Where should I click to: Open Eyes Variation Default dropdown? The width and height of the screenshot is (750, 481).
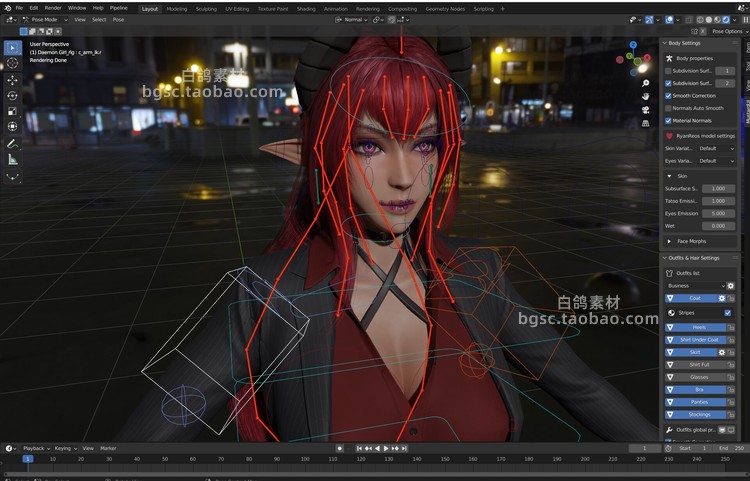click(x=716, y=161)
